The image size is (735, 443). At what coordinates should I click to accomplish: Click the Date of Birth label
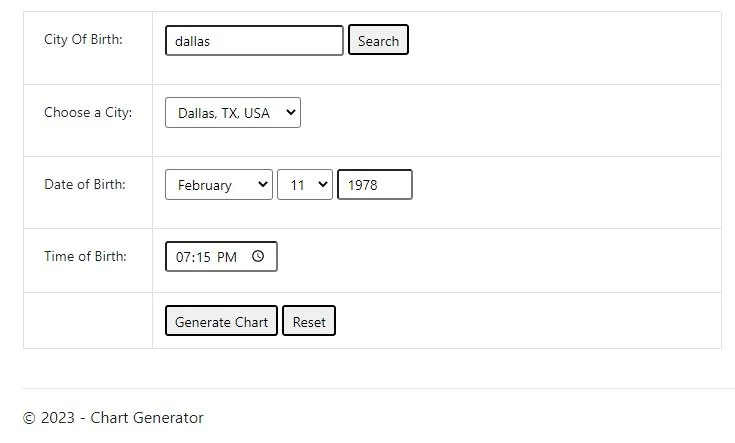click(85, 184)
